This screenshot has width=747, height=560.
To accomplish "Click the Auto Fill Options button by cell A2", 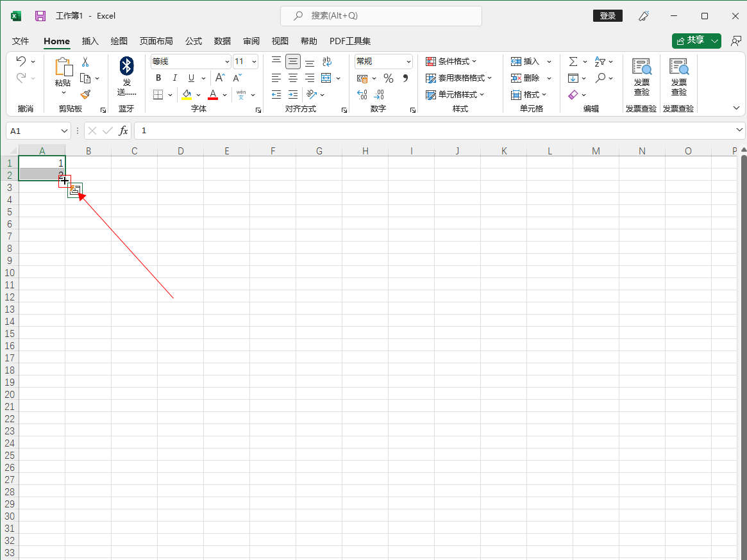I will coord(75,190).
